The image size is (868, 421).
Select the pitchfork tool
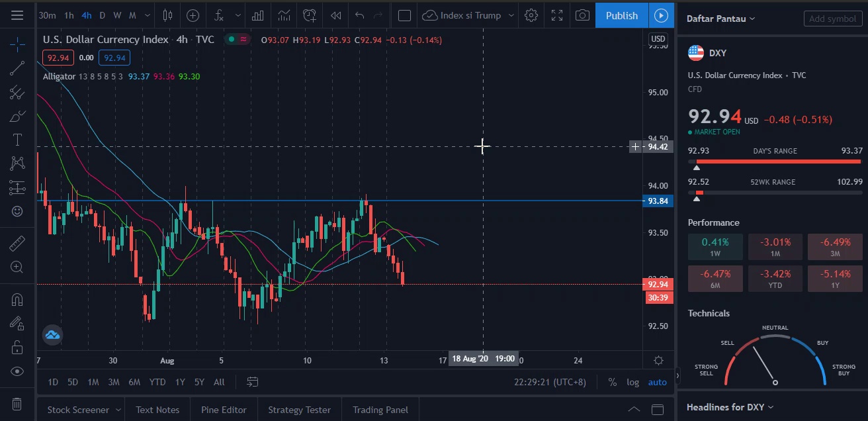coord(17,92)
